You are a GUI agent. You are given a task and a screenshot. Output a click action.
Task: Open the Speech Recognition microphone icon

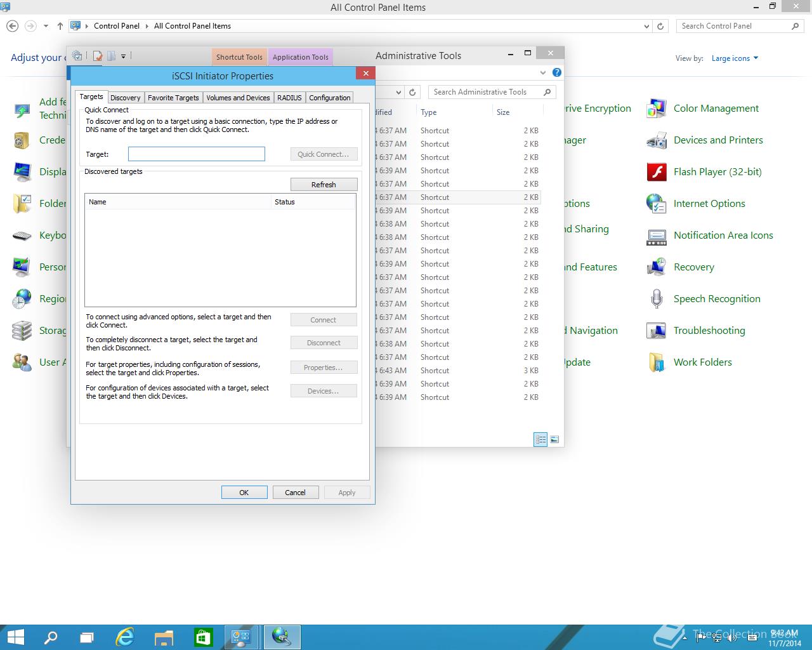point(657,299)
